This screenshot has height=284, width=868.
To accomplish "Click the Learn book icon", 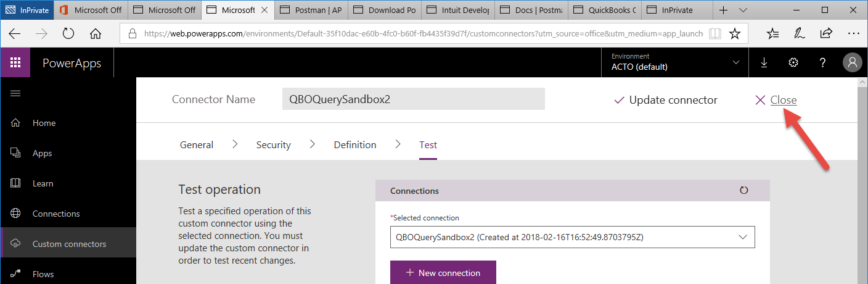I will coord(15,183).
